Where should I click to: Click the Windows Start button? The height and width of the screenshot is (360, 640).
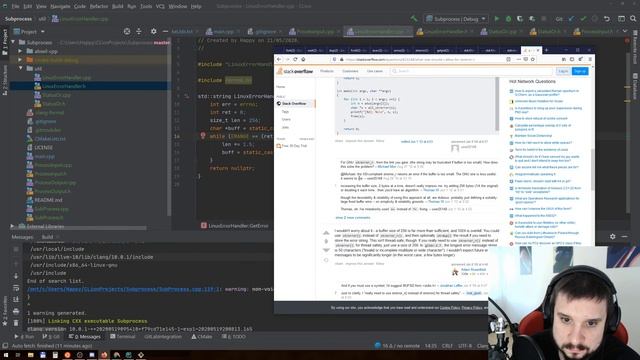(6, 355)
